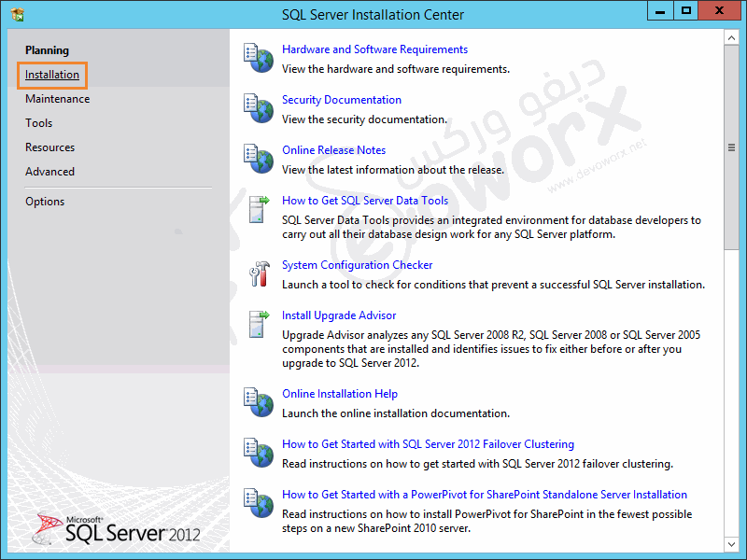Click the vertical scrollbar thumb
Viewport: 747px width, 560px height.
(x=731, y=147)
